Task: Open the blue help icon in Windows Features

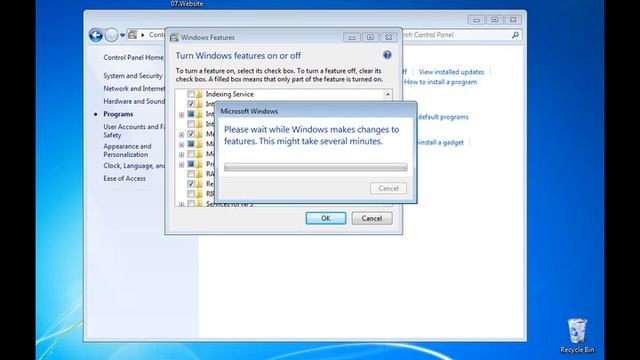Action: 387,55
